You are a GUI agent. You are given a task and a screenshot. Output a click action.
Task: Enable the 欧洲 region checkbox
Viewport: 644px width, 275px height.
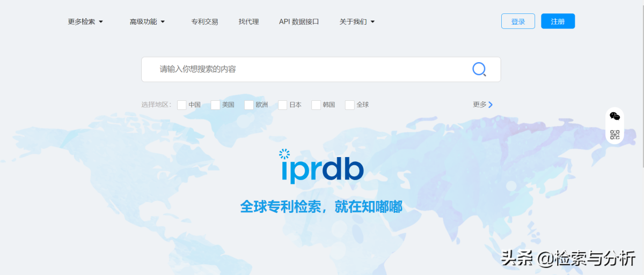point(249,105)
